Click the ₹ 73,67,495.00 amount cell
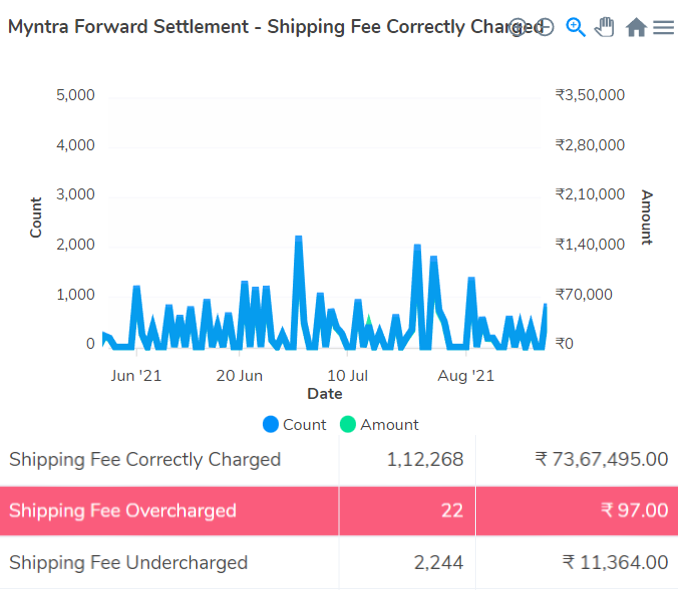 point(601,460)
